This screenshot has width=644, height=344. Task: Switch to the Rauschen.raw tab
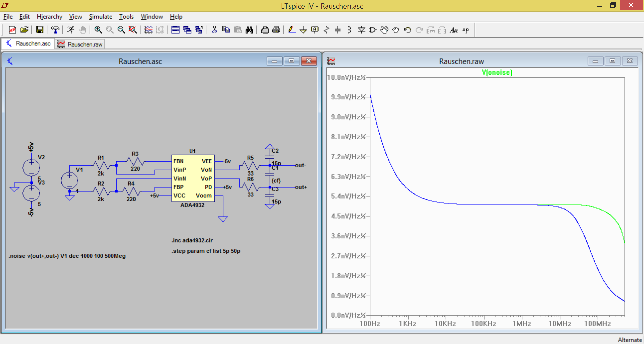pyautogui.click(x=80, y=44)
